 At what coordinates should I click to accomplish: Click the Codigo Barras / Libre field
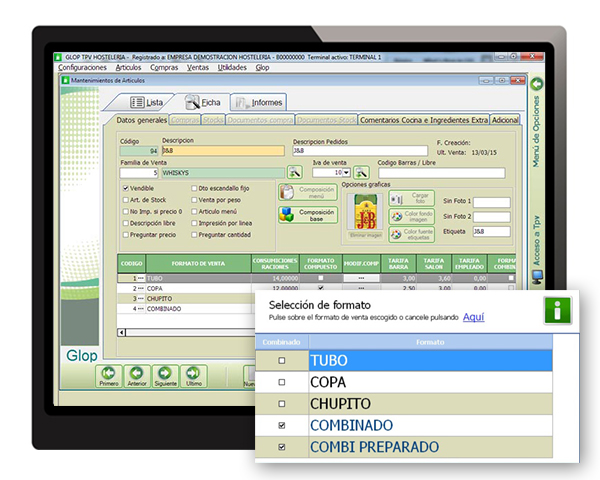coord(442,173)
